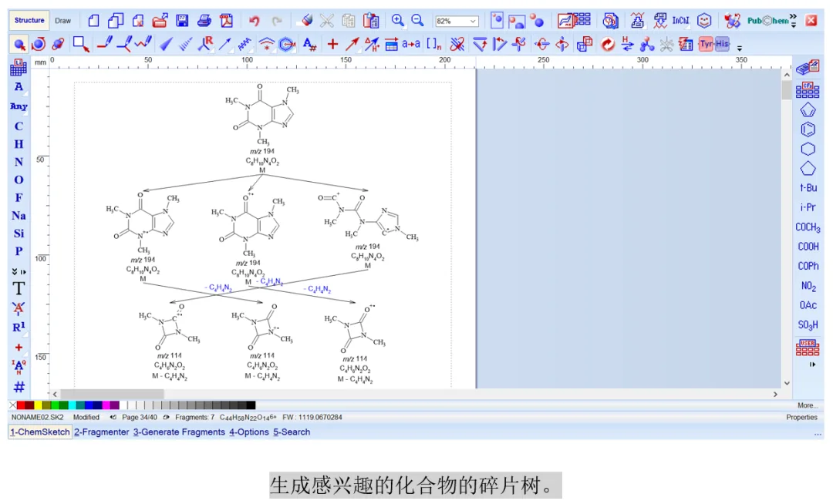
Task: Expand the top toolbar overflow chevron
Action: point(793,21)
